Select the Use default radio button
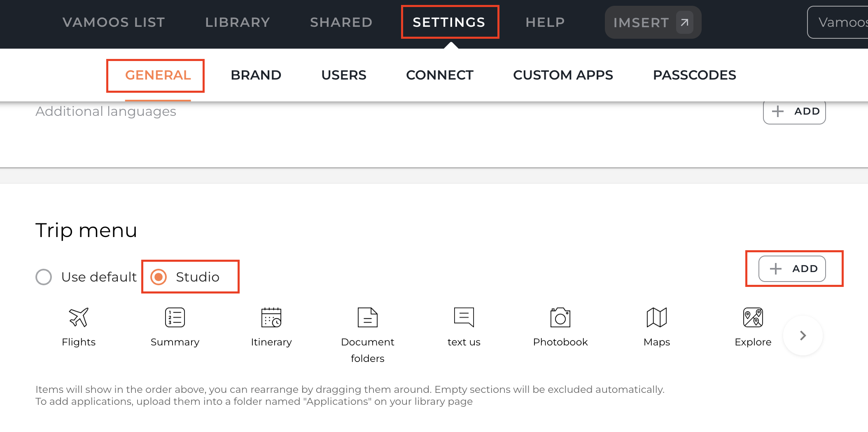 44,277
